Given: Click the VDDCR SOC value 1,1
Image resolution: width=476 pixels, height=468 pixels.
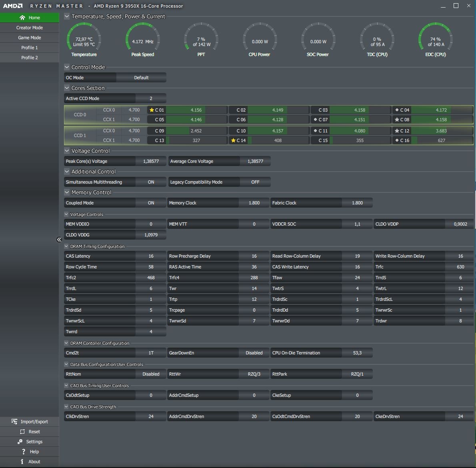Looking at the screenshot, I should coord(357,224).
